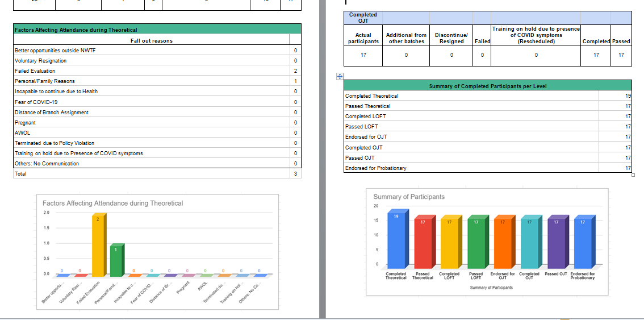Select the blue Completed Theoretical bar labeled 19
This screenshot has height=320, width=644.
397,239
